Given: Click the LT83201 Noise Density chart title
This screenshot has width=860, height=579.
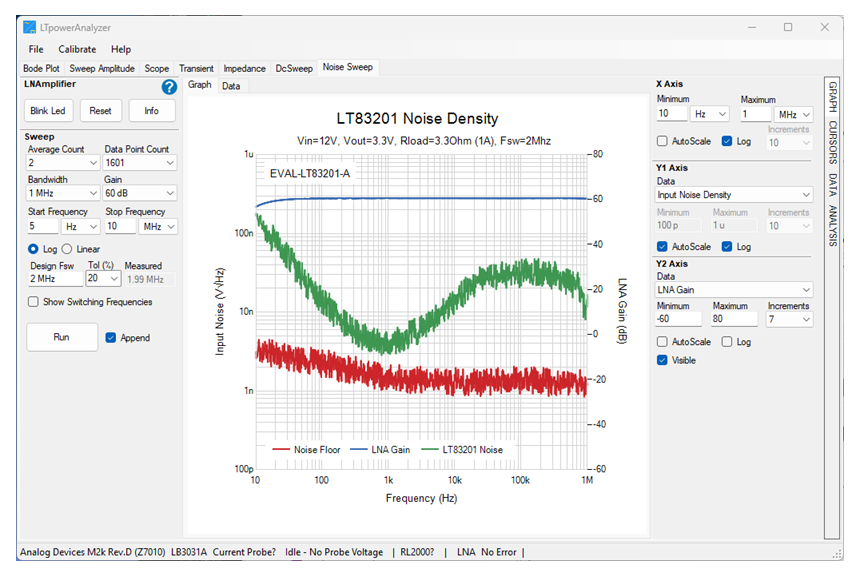Looking at the screenshot, I should pos(417,119).
